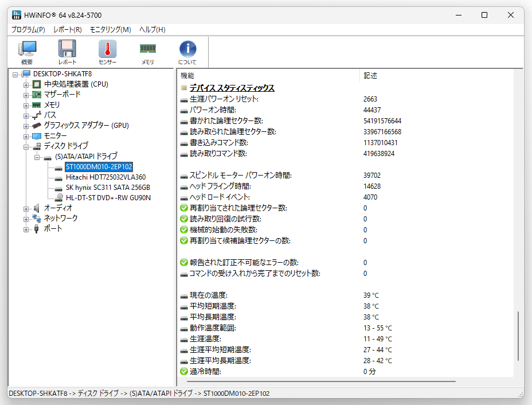Open the ヘルプ(H) menu

pos(152,29)
